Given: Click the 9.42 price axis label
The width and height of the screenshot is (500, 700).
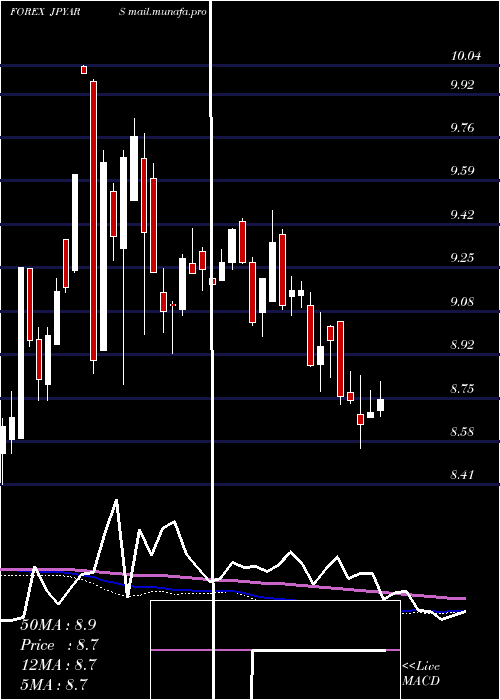Looking at the screenshot, I should [462, 215].
